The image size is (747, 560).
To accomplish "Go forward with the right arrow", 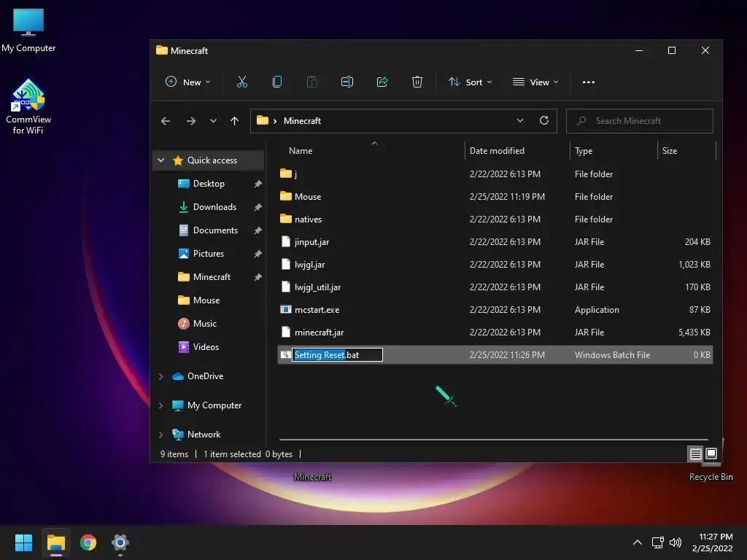I will 191,121.
